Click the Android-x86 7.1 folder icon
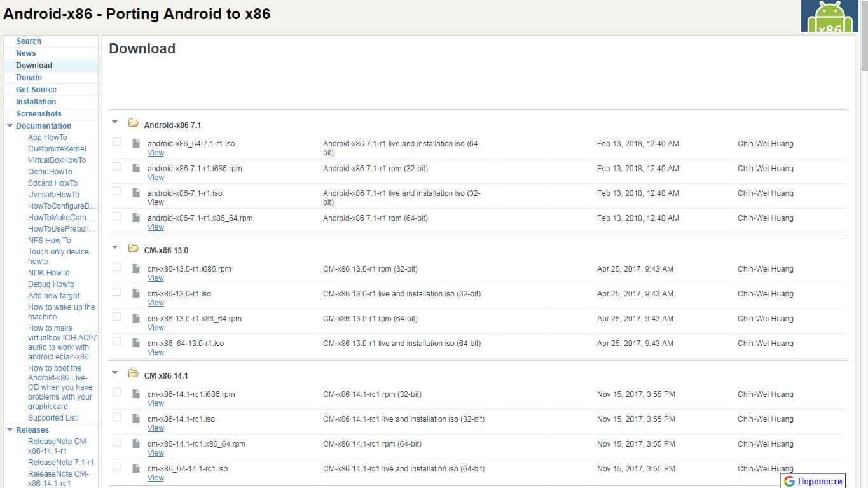 [x=134, y=123]
